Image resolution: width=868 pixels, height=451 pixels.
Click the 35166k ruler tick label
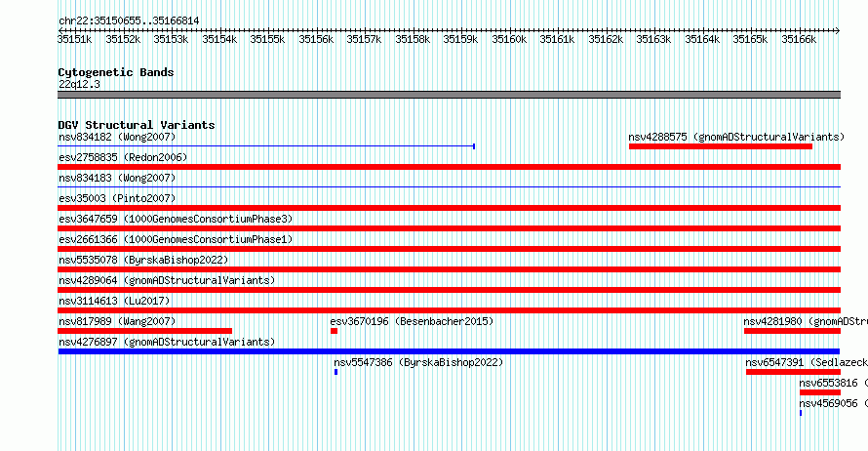(x=799, y=39)
